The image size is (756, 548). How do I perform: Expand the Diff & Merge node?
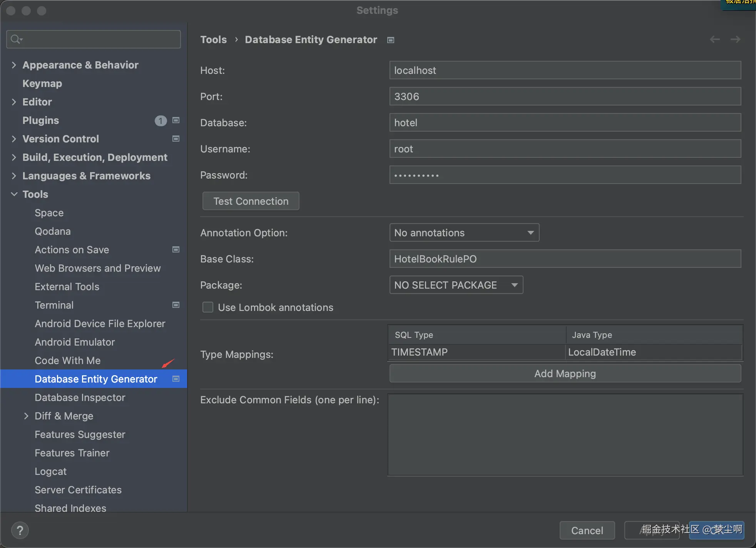(26, 416)
